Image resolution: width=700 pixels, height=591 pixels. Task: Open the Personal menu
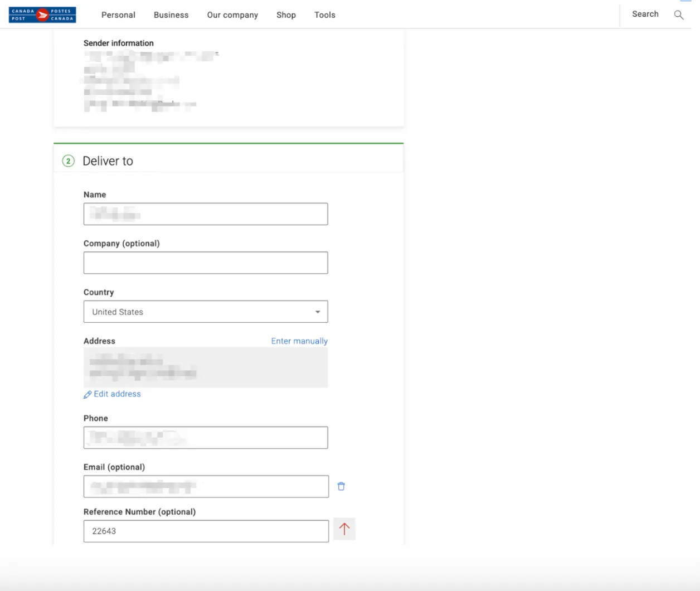coord(118,15)
